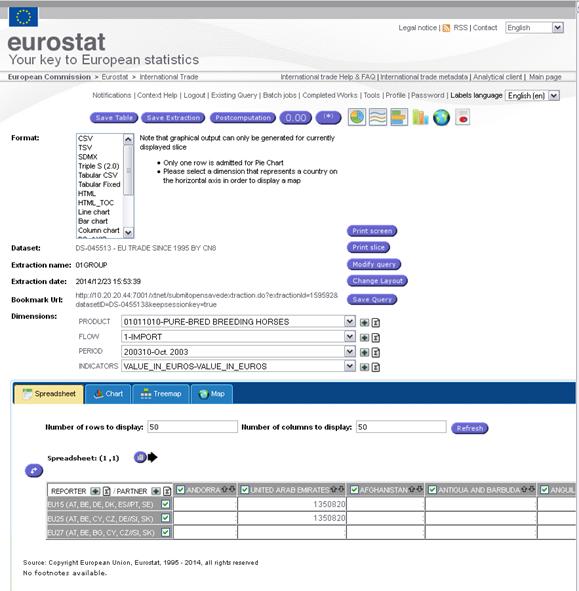579x591 pixels.
Task: Click the orange RSS feed icon
Action: (x=446, y=28)
